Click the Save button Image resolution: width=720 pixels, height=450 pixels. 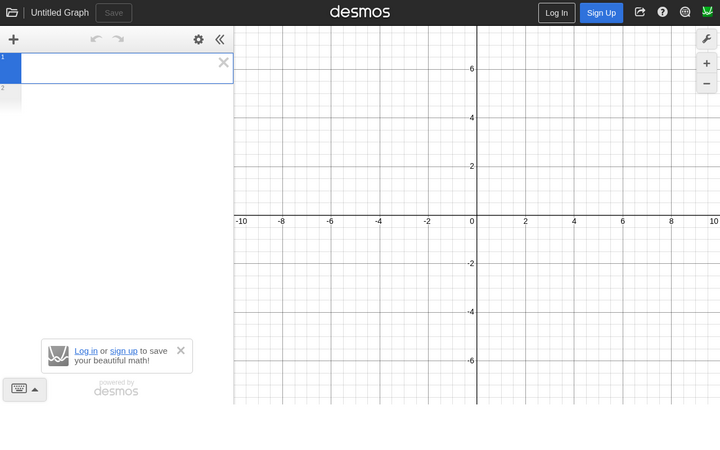click(114, 13)
